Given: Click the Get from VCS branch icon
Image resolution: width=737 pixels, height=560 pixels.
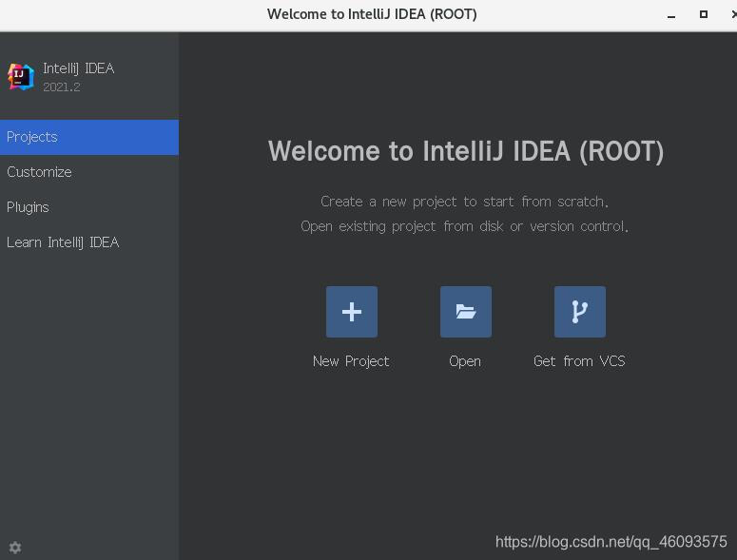Looking at the screenshot, I should click(x=579, y=312).
